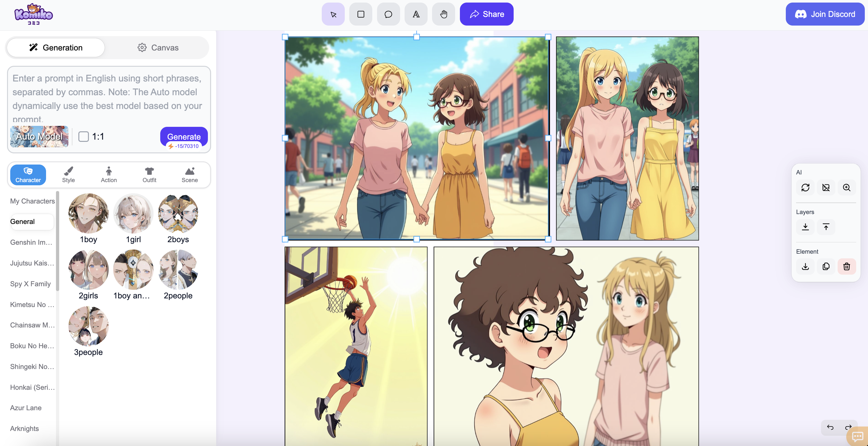Open the Shingeki No Kyojin group
Image resolution: width=868 pixels, height=446 pixels.
point(32,366)
